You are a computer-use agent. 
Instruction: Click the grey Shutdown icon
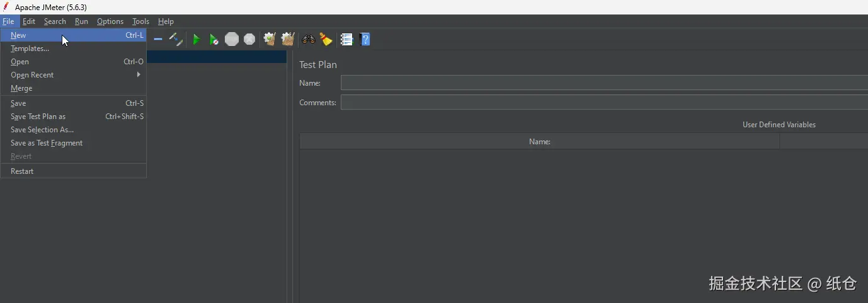tap(249, 39)
